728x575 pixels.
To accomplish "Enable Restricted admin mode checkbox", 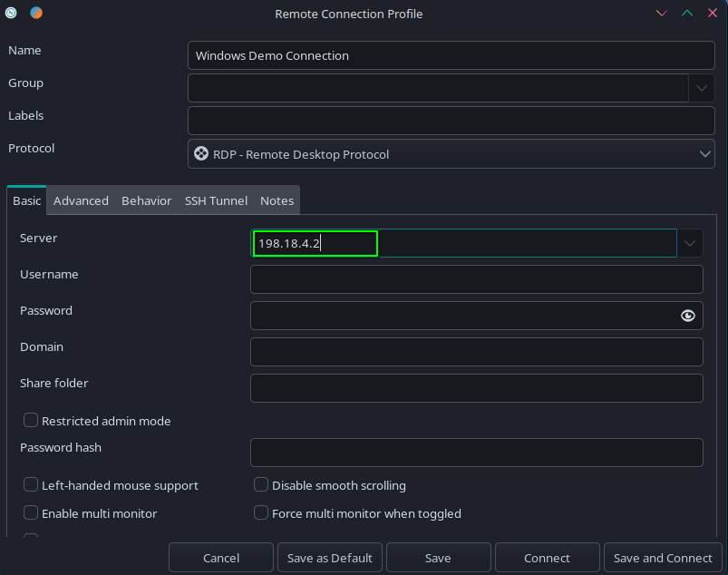I will (31, 421).
